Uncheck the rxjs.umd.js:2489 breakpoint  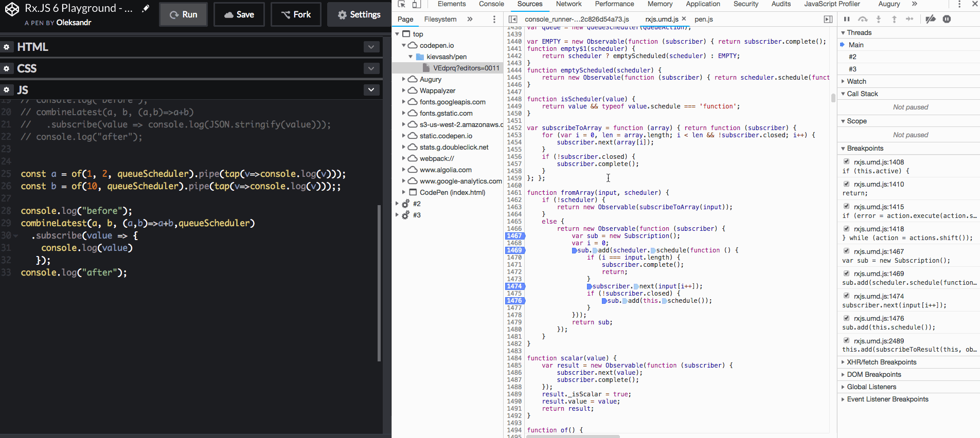point(846,340)
